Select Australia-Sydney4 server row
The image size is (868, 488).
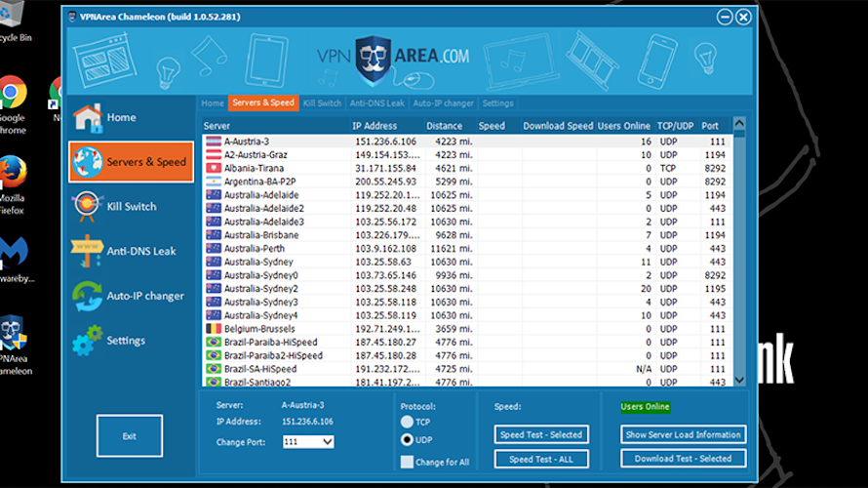[x=468, y=315]
